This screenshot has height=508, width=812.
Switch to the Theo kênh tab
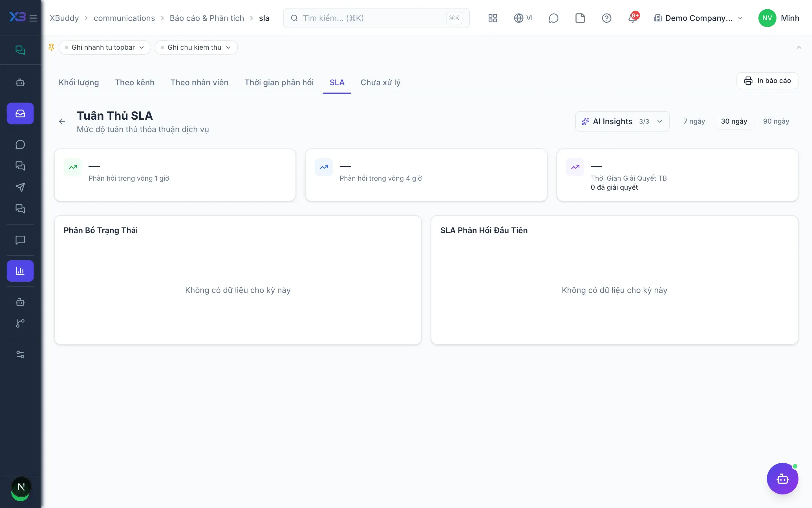click(134, 83)
